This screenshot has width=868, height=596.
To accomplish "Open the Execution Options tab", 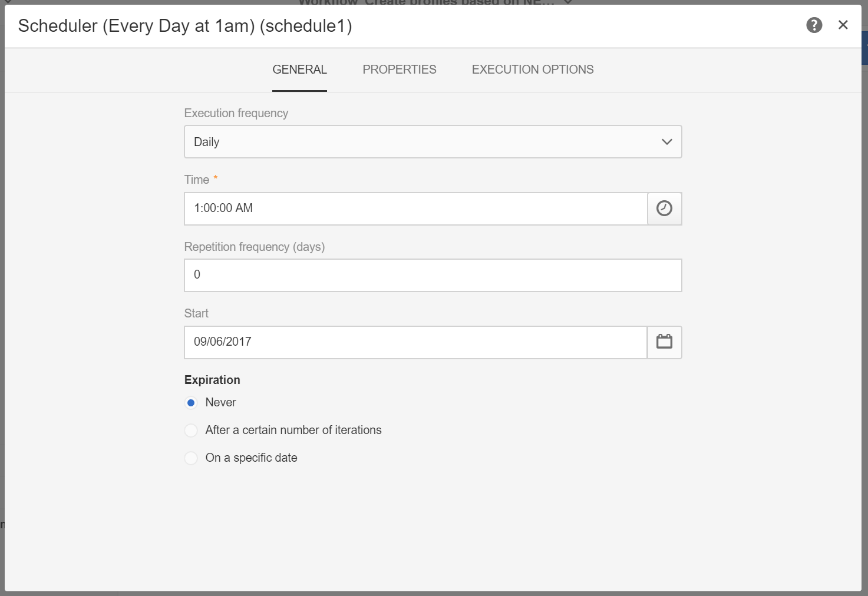I will pos(532,69).
